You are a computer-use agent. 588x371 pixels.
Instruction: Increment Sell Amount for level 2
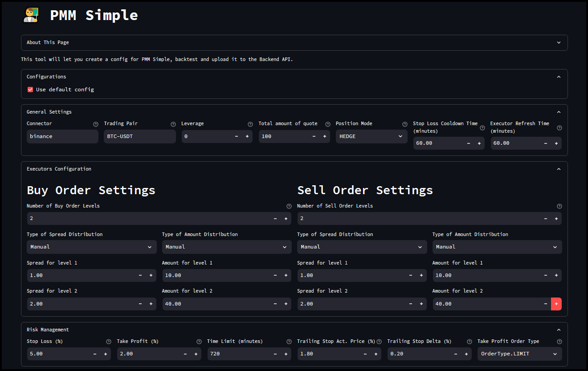[556, 304]
